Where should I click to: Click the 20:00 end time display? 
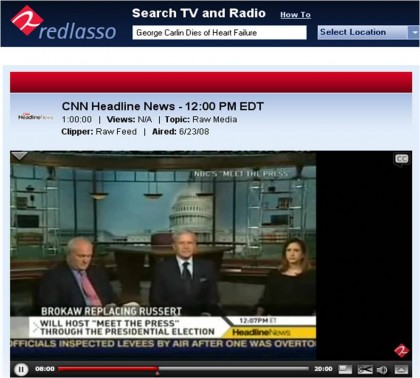click(323, 369)
